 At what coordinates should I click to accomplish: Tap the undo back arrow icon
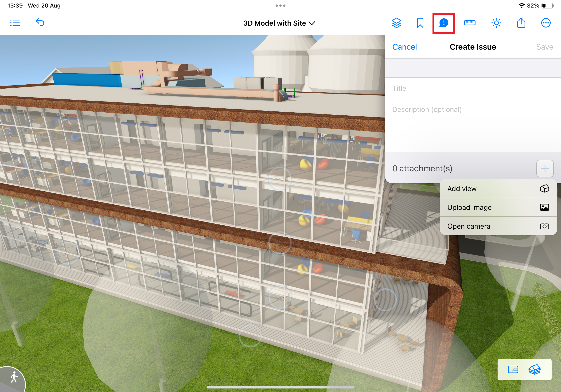coord(40,22)
